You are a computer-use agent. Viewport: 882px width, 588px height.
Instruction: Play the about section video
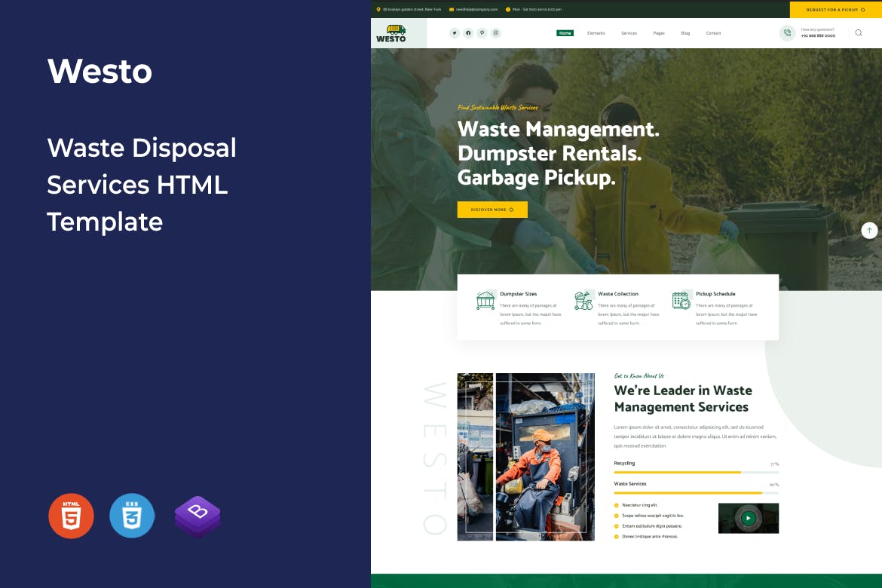click(x=748, y=518)
